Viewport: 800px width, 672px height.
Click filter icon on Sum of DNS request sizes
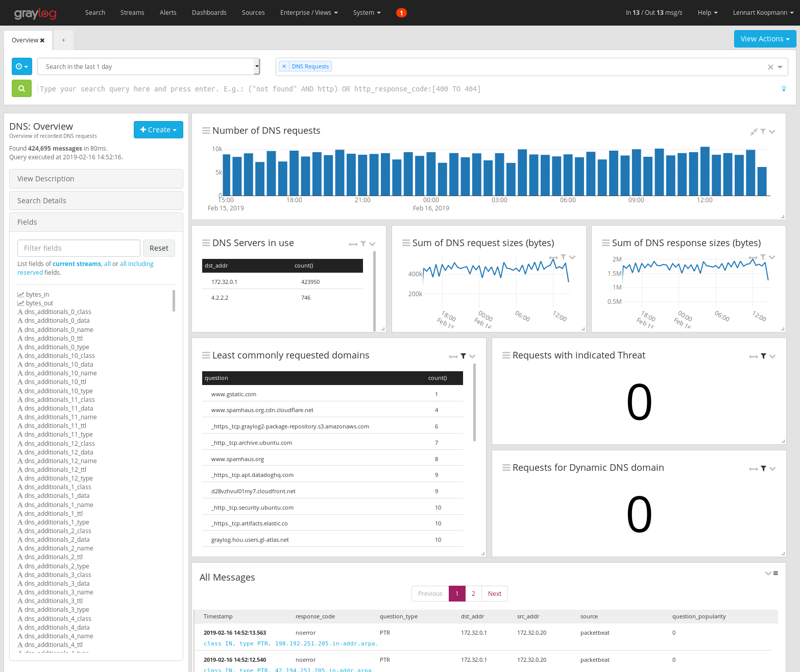(563, 257)
